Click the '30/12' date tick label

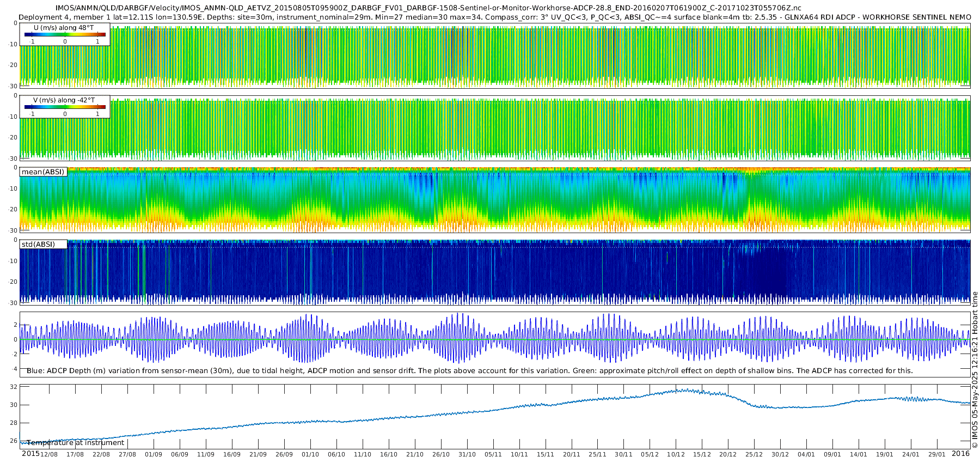tap(781, 454)
